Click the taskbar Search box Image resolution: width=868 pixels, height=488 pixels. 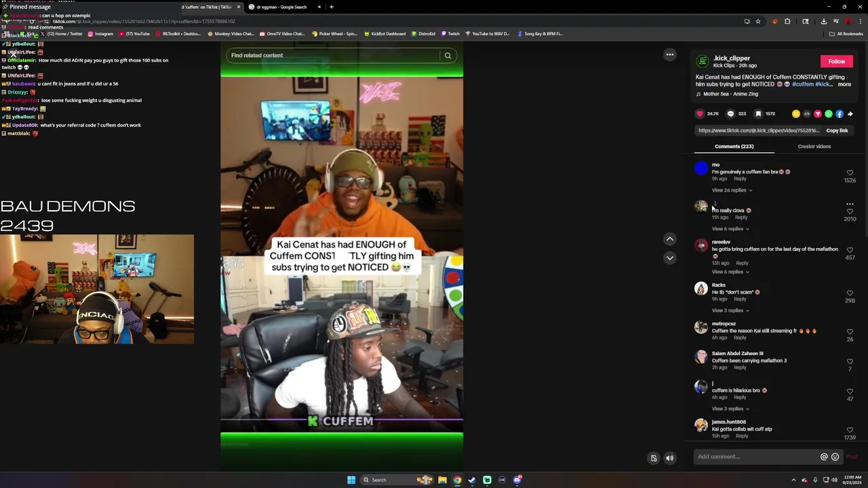coord(397,480)
